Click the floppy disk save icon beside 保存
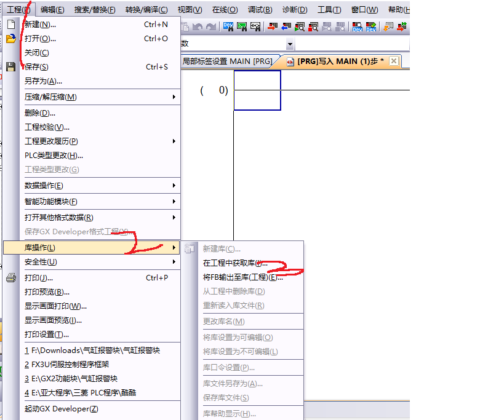Image resolution: width=504 pixels, height=420 pixels. tap(10, 67)
